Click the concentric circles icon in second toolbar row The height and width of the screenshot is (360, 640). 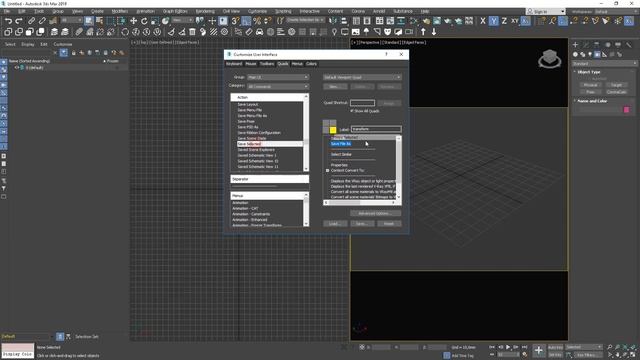point(224,32)
